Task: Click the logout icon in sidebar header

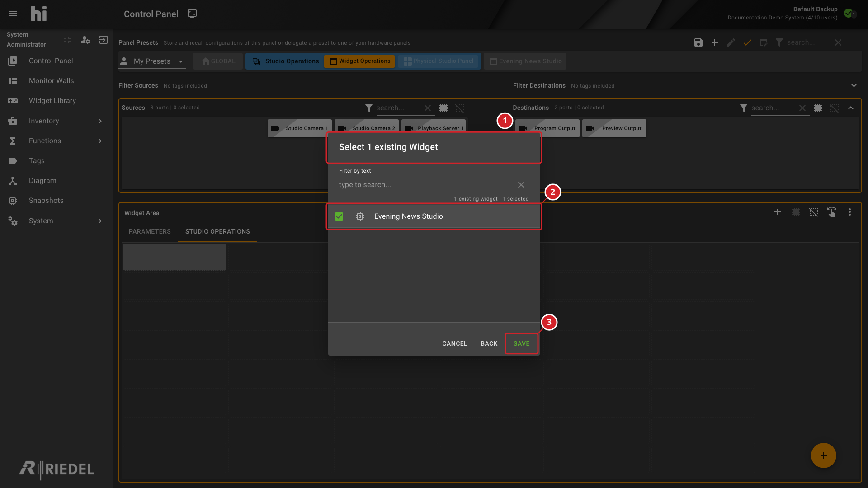Action: pos(104,40)
